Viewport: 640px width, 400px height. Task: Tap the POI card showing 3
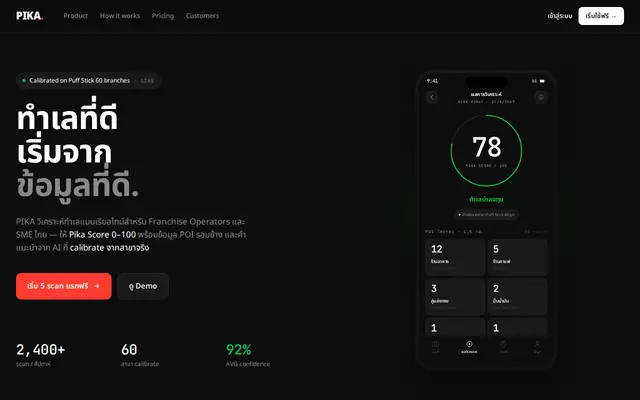455,297
